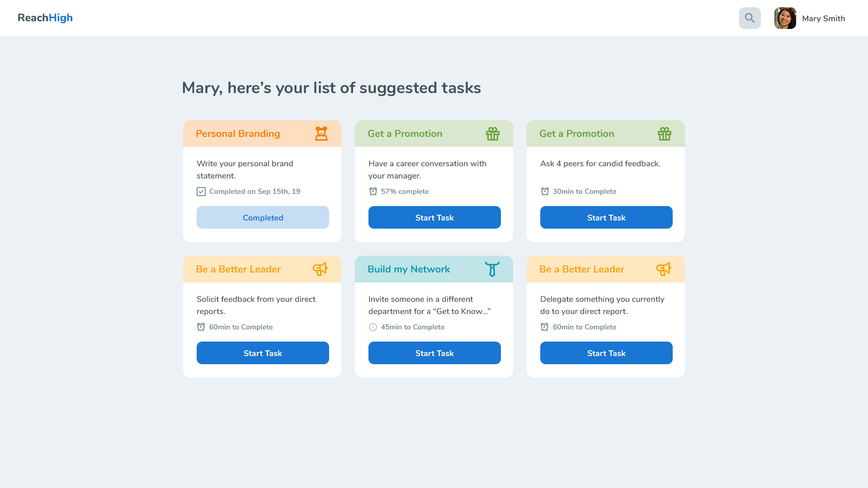868x488 pixels.
Task: Start the career conversation with manager task
Action: (x=434, y=217)
